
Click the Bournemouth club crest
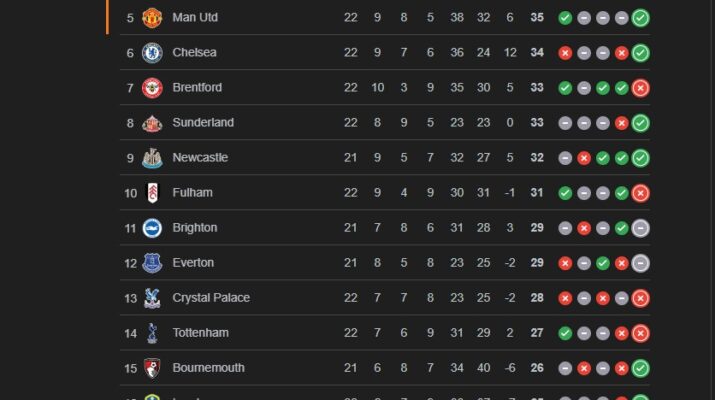point(152,368)
